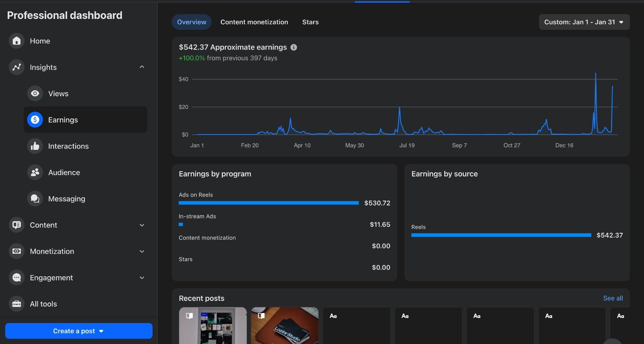The width and height of the screenshot is (644, 344).
Task: Click the book icon on Lozinr Studio post
Action: click(x=261, y=316)
